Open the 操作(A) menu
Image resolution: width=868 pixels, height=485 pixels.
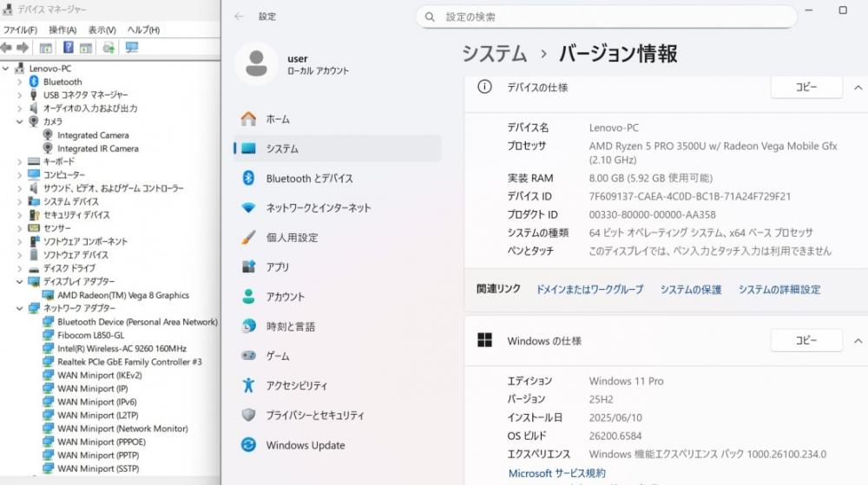click(62, 29)
